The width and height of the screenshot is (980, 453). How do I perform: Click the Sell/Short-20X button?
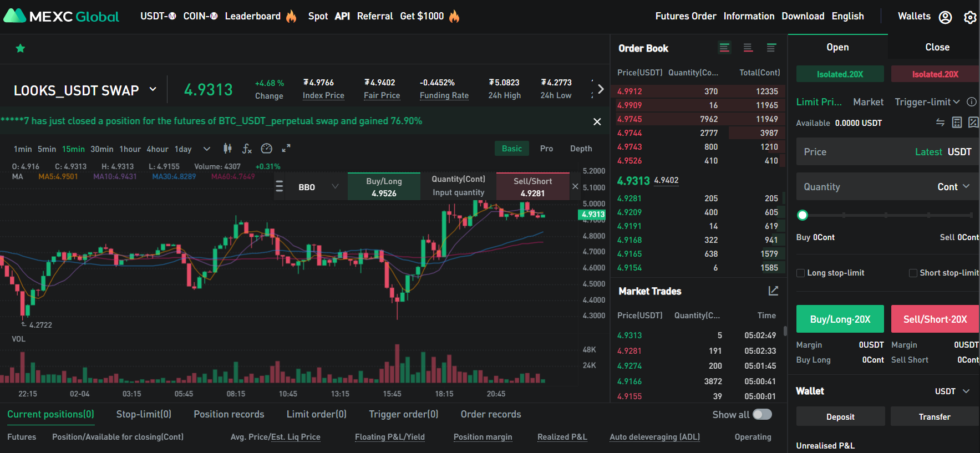pos(935,319)
